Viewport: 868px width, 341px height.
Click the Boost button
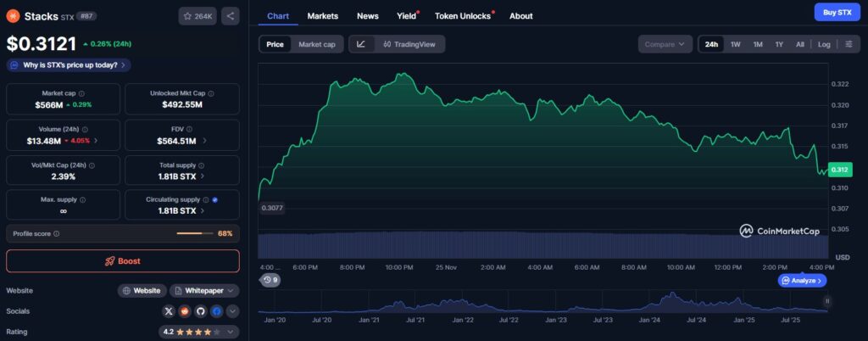123,261
